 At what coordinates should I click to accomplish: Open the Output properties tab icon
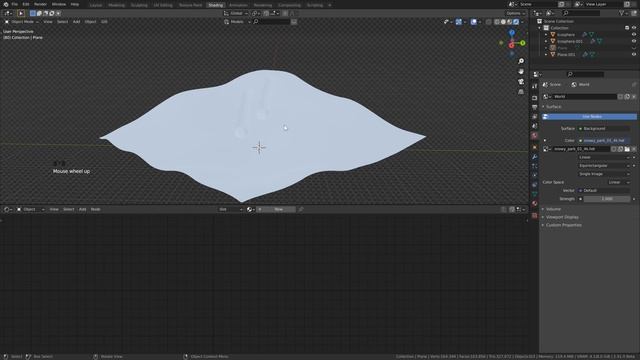click(534, 107)
